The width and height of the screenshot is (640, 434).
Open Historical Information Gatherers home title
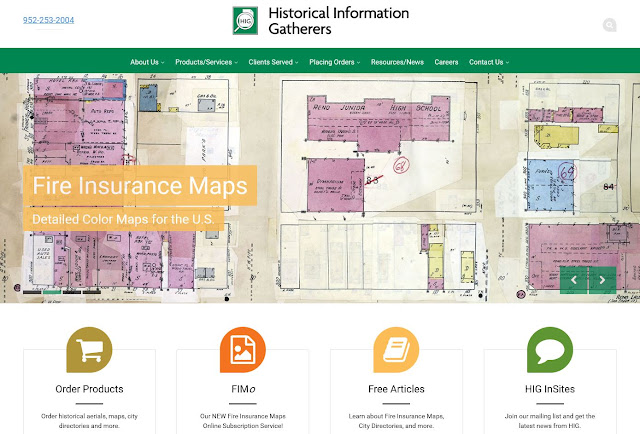coord(338,21)
